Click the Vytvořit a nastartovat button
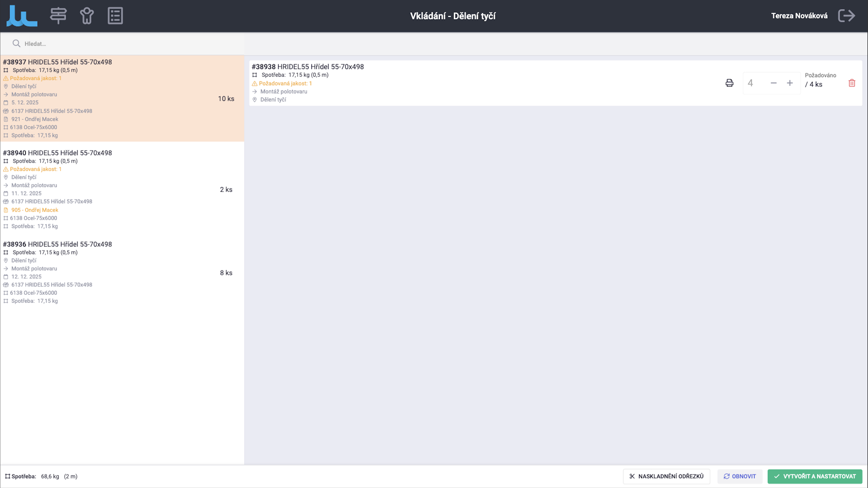Viewport: 868px width, 488px height. click(x=814, y=476)
